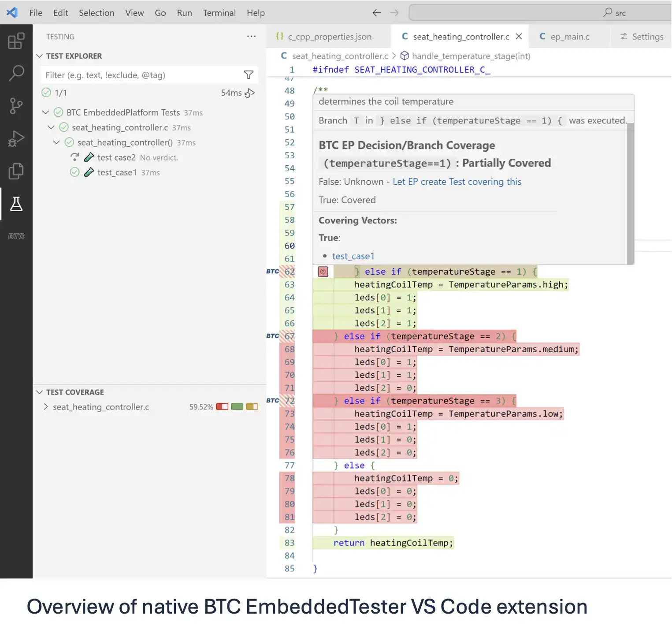Open the Testing flask icon view
Image resolution: width=672 pixels, height=633 pixels.
click(16, 204)
